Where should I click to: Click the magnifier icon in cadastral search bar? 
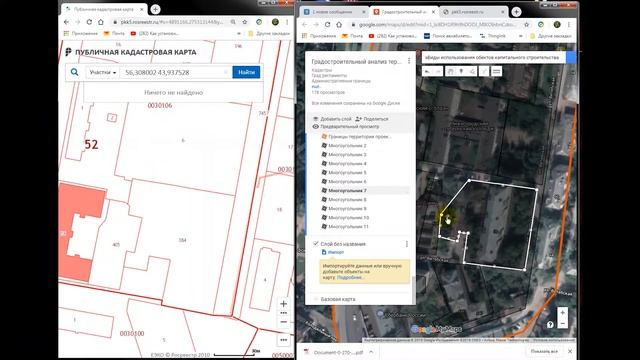[74, 72]
